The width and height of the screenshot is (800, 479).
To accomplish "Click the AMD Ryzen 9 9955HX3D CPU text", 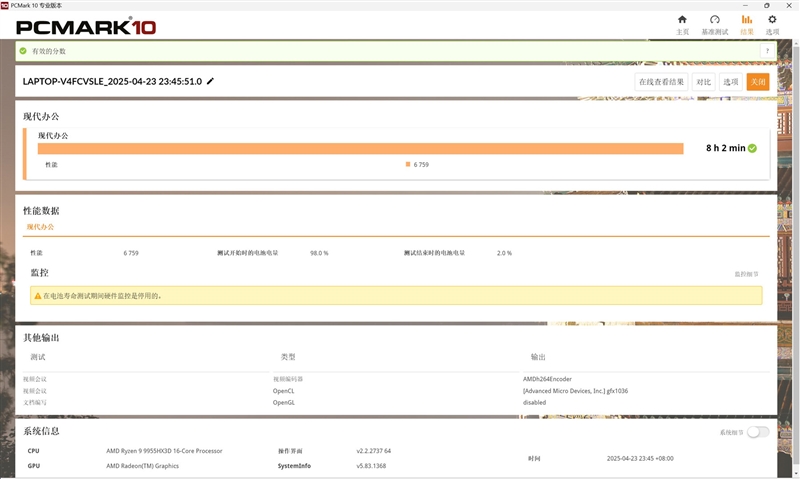I will [x=164, y=451].
